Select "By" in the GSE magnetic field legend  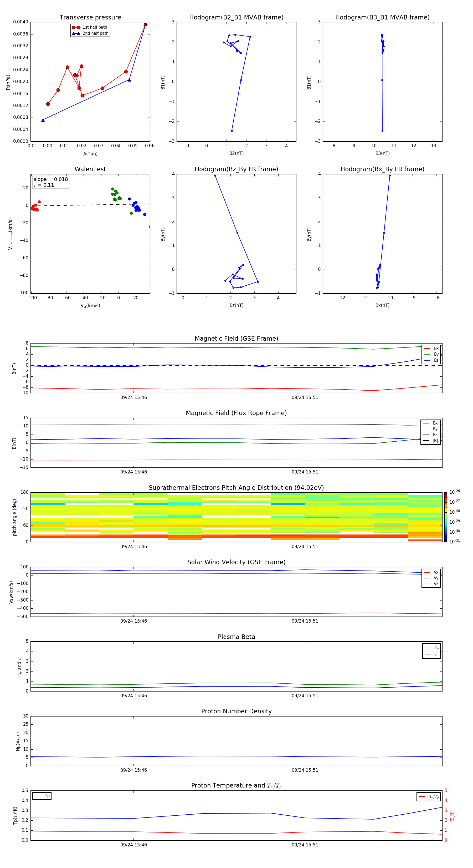(431, 354)
